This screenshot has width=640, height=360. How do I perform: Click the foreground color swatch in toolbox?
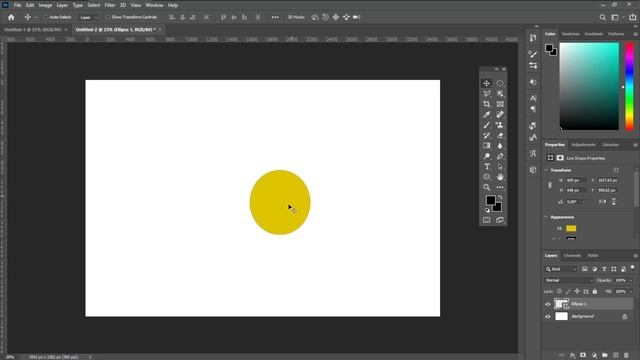click(x=491, y=200)
